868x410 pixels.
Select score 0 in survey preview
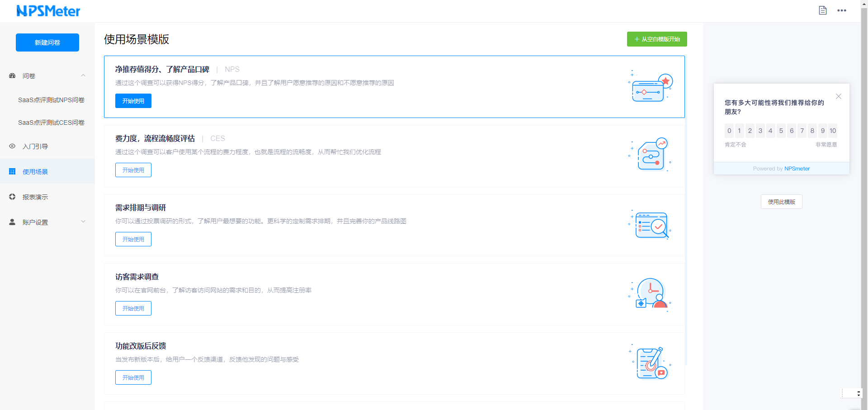[x=729, y=131]
